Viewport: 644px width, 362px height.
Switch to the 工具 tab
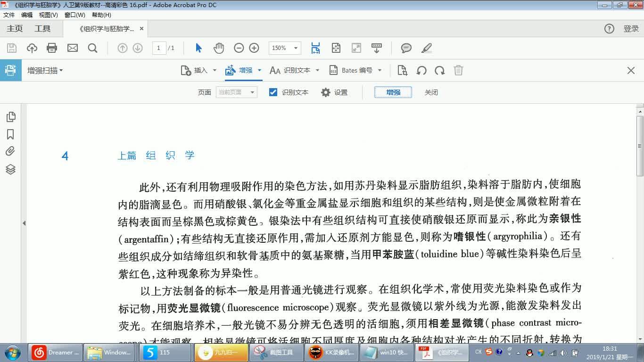click(x=44, y=28)
